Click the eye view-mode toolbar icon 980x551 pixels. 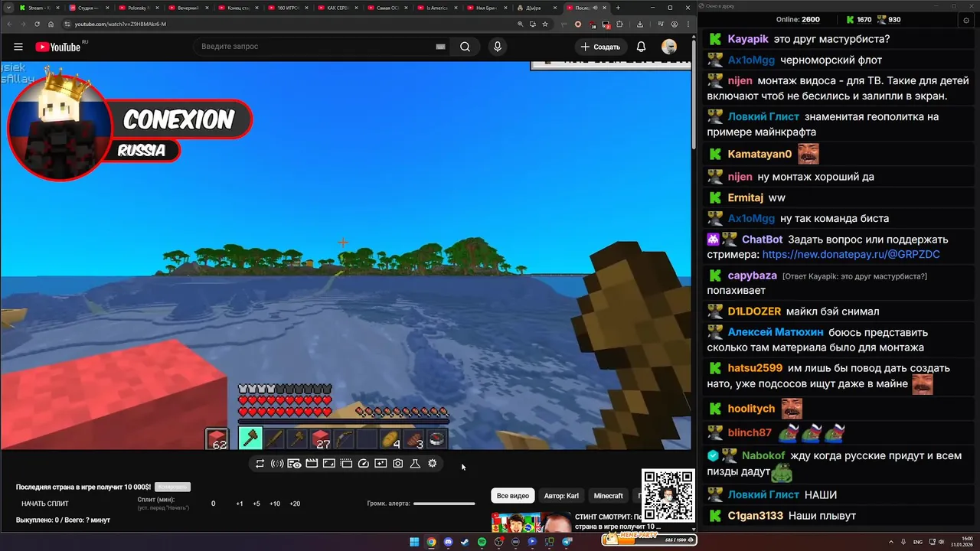[x=294, y=463]
